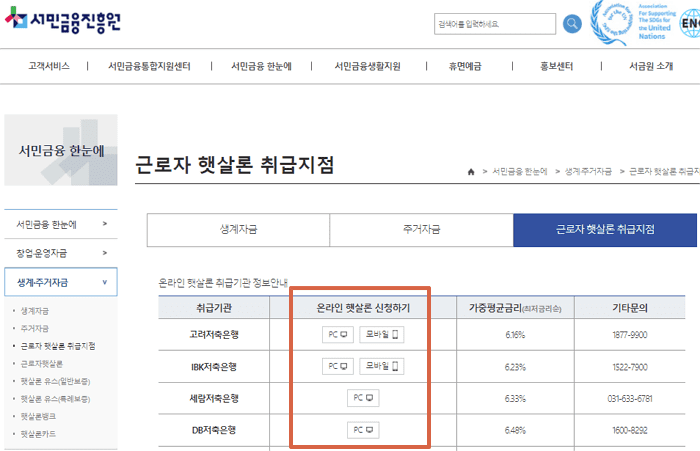700x451 pixels.
Task: Open the 서민금융통합지원센터 menu
Action: click(149, 66)
